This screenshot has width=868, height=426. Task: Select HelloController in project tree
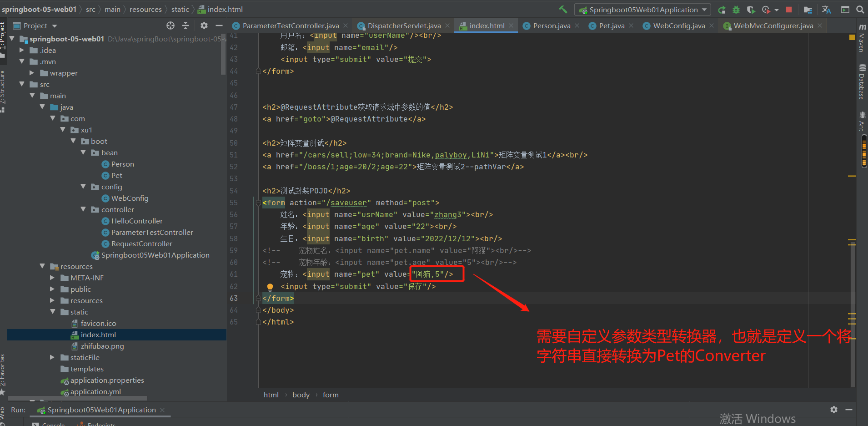coord(137,221)
